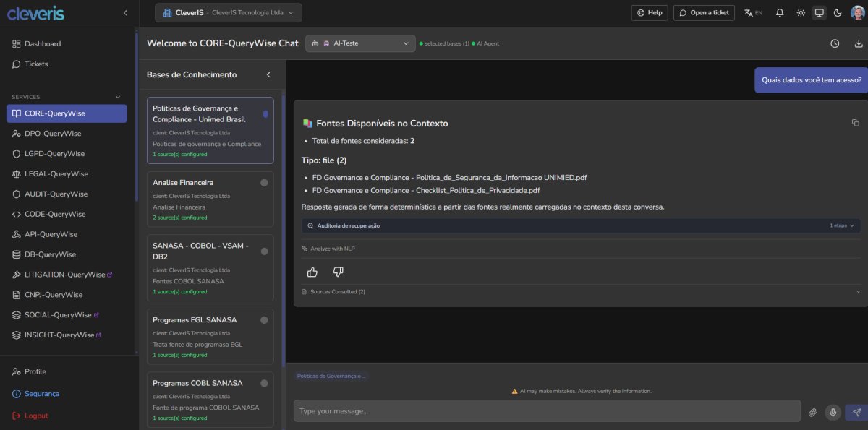The width and height of the screenshot is (868, 430).
Task: Activate the microphone voice input
Action: 833,412
